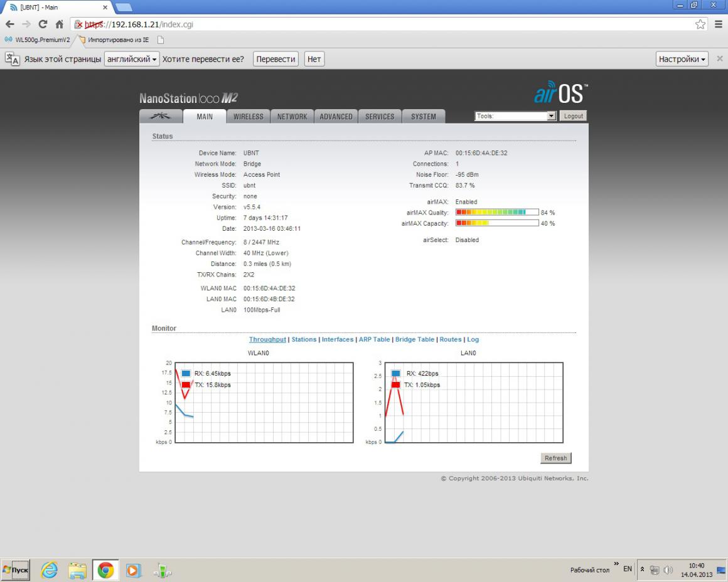Screen dimensions: 728x582
Task: Expand the Tools dropdown
Action: click(515, 116)
